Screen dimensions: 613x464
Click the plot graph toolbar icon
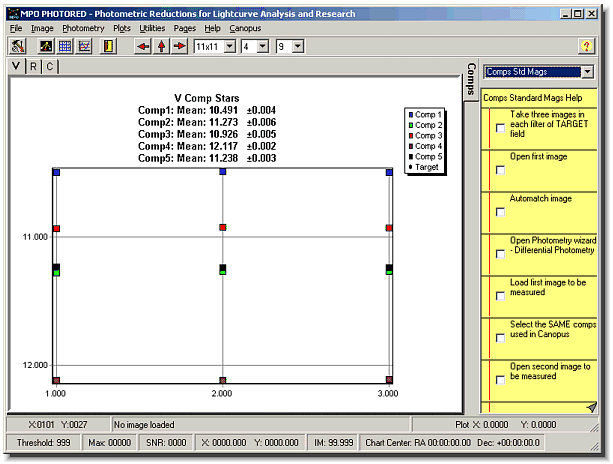(x=84, y=46)
